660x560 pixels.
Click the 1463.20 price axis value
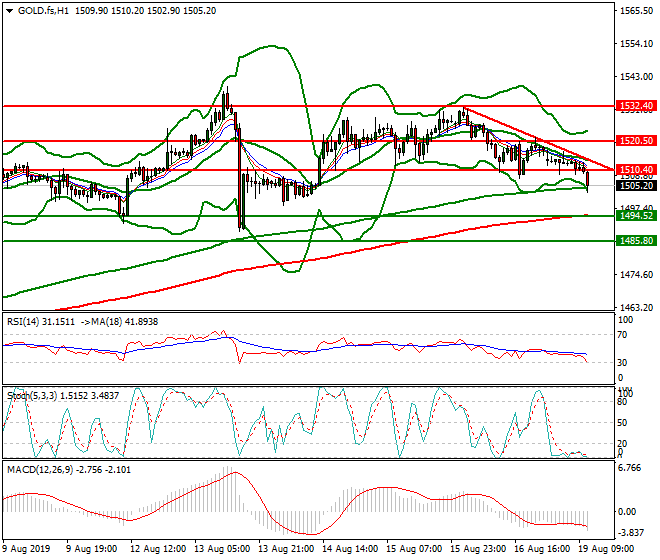click(636, 308)
